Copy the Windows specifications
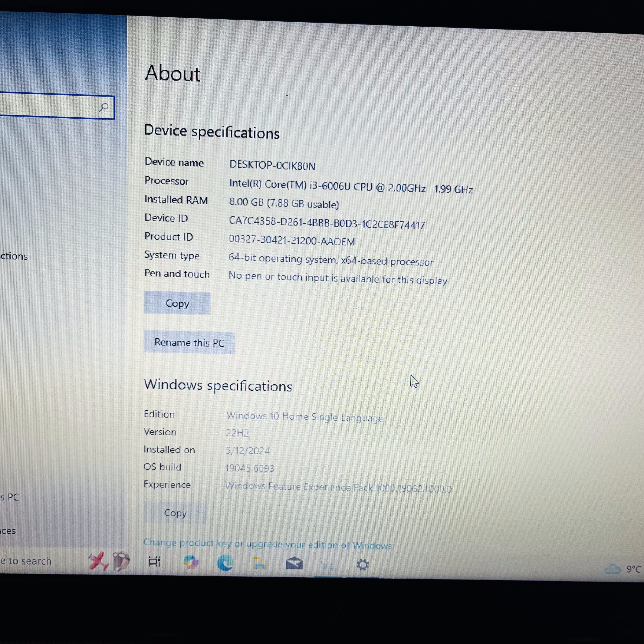This screenshot has height=644, width=644. coord(175,513)
